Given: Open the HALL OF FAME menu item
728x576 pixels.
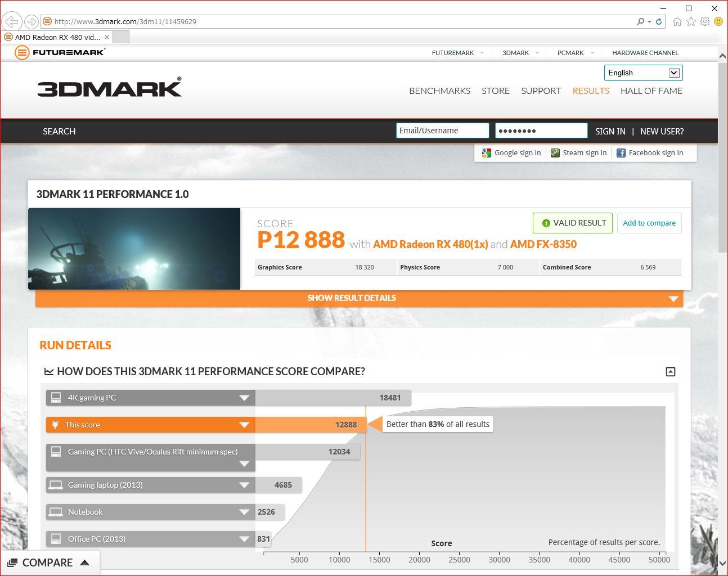Looking at the screenshot, I should point(651,91).
